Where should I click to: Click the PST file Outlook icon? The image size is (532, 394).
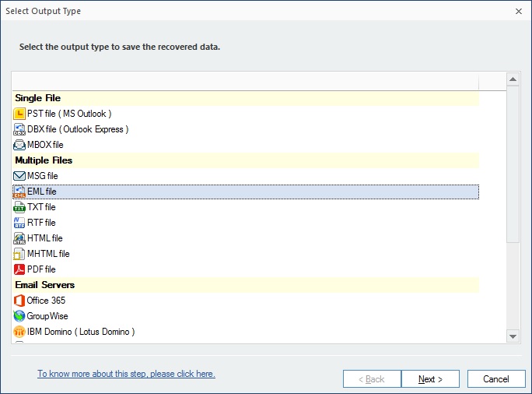point(19,114)
